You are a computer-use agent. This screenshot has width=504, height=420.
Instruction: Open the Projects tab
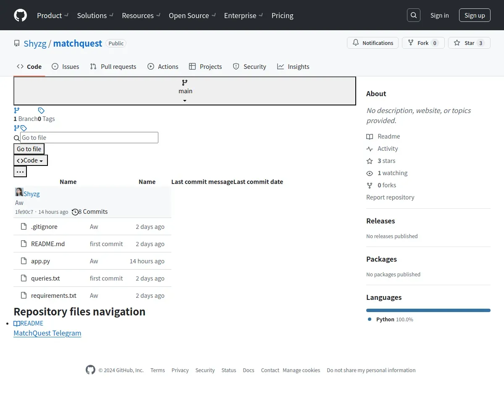coord(205,66)
